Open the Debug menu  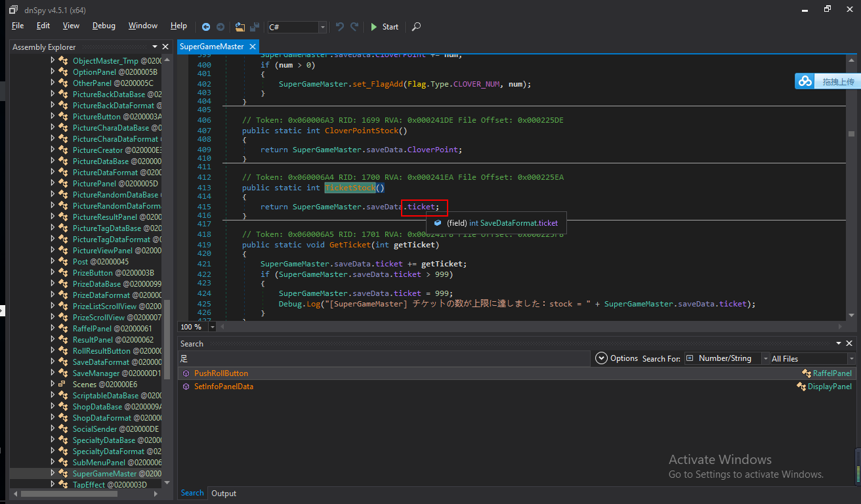104,26
